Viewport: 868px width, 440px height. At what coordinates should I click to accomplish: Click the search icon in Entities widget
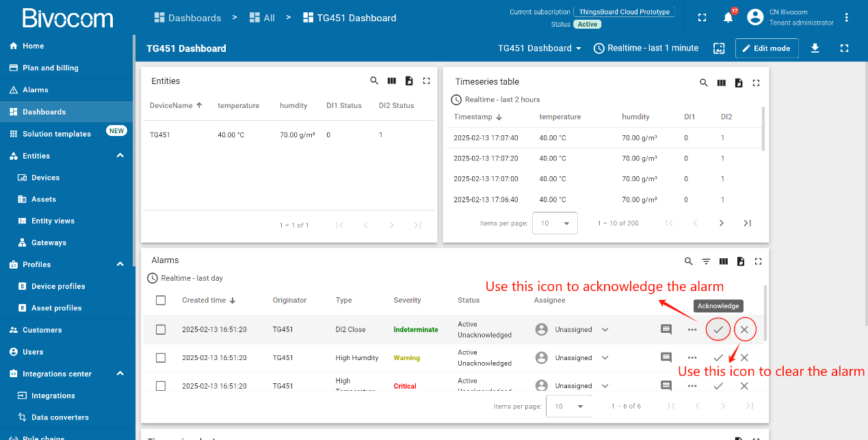[x=374, y=81]
